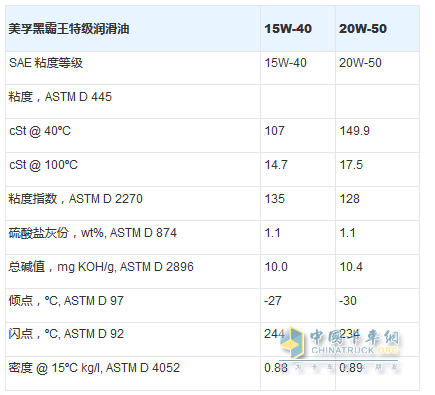Viewport: 435px width, 395px height.
Task: Select the cSt @ 100°C row label
Action: 43,165
